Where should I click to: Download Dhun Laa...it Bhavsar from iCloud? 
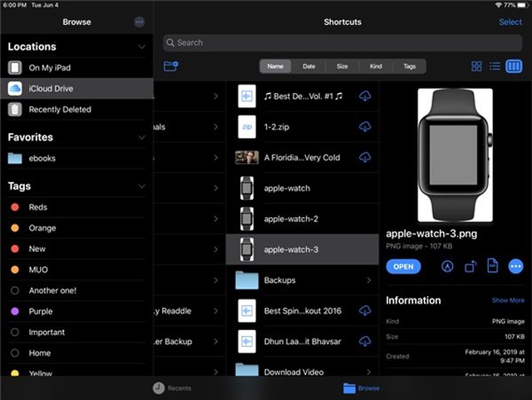(365, 341)
